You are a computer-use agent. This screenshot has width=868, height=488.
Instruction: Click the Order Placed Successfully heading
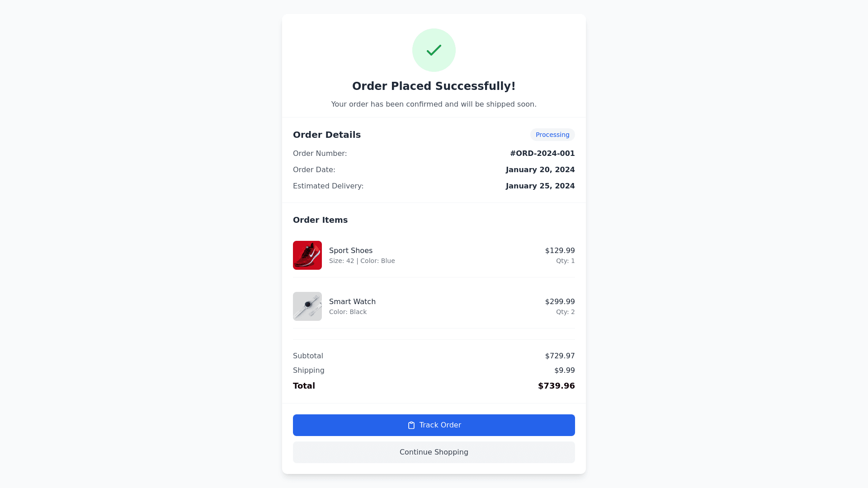pos(434,86)
